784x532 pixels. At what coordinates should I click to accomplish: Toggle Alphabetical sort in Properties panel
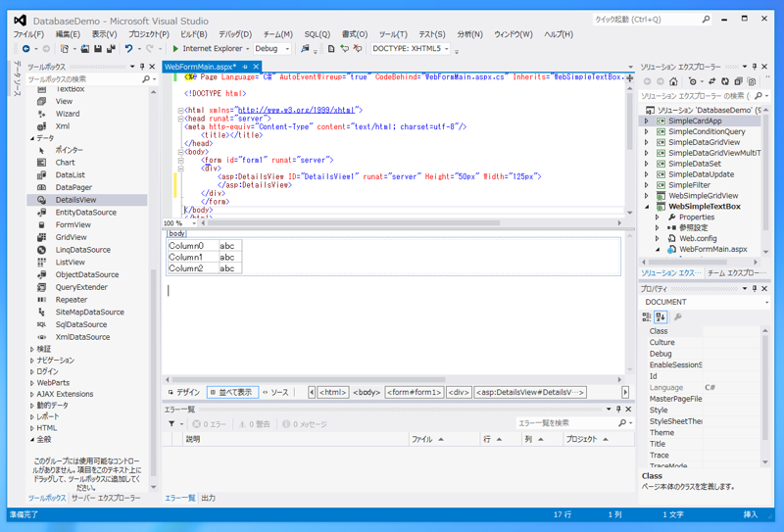[x=661, y=316]
